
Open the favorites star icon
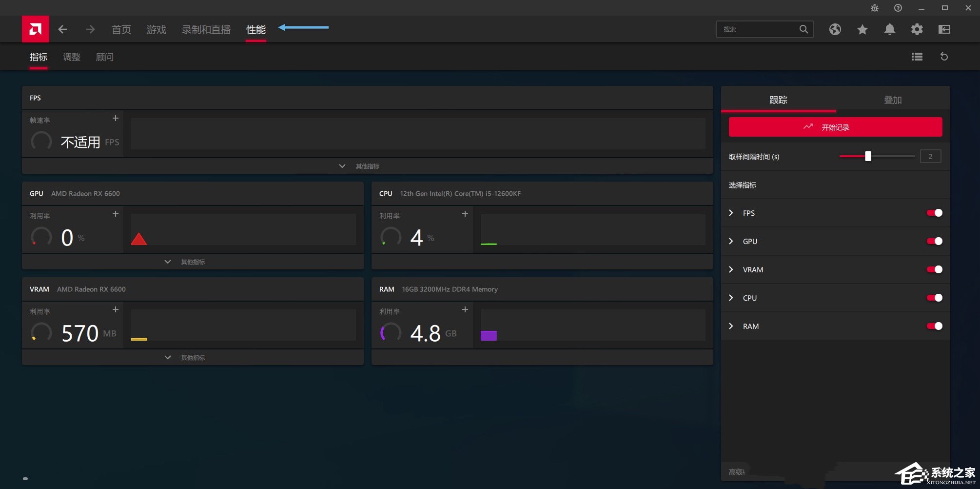point(862,29)
